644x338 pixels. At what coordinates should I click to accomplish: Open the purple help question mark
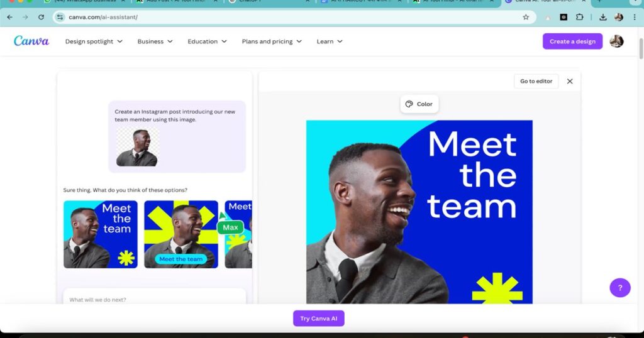click(619, 288)
